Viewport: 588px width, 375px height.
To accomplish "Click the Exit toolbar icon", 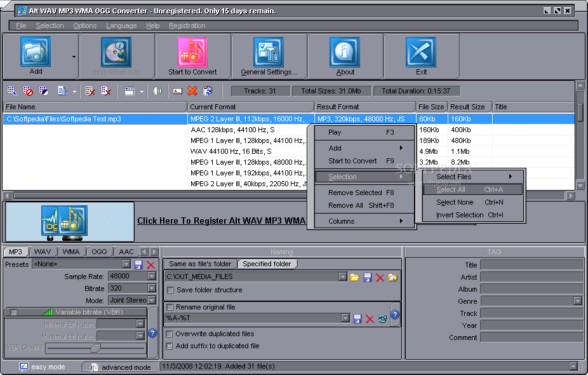I will (x=421, y=52).
